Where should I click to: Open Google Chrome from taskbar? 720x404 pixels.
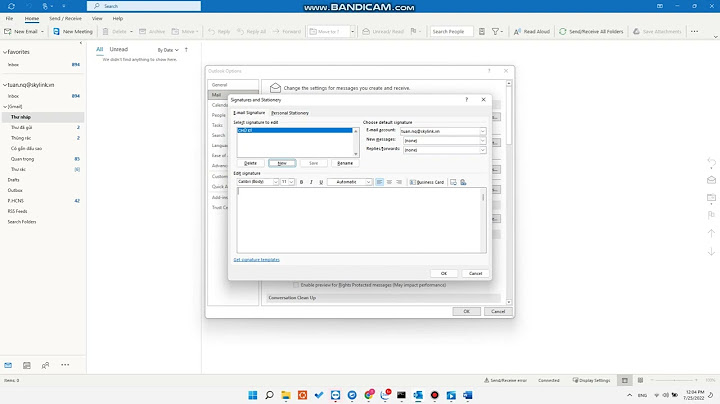[x=369, y=395]
